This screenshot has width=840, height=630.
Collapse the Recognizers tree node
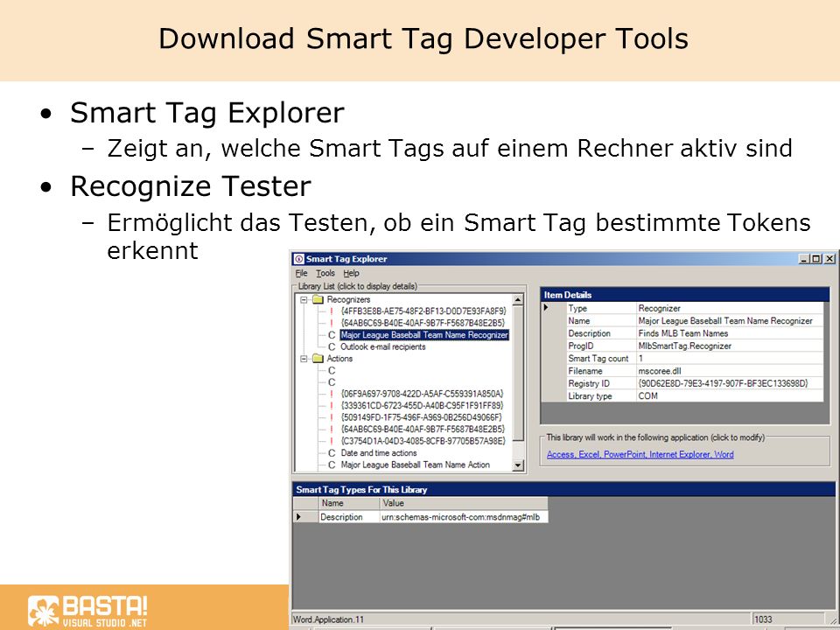(304, 300)
